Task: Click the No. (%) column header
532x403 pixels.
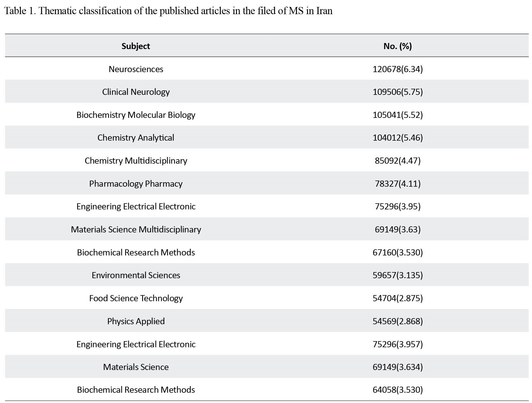Action: [397, 46]
